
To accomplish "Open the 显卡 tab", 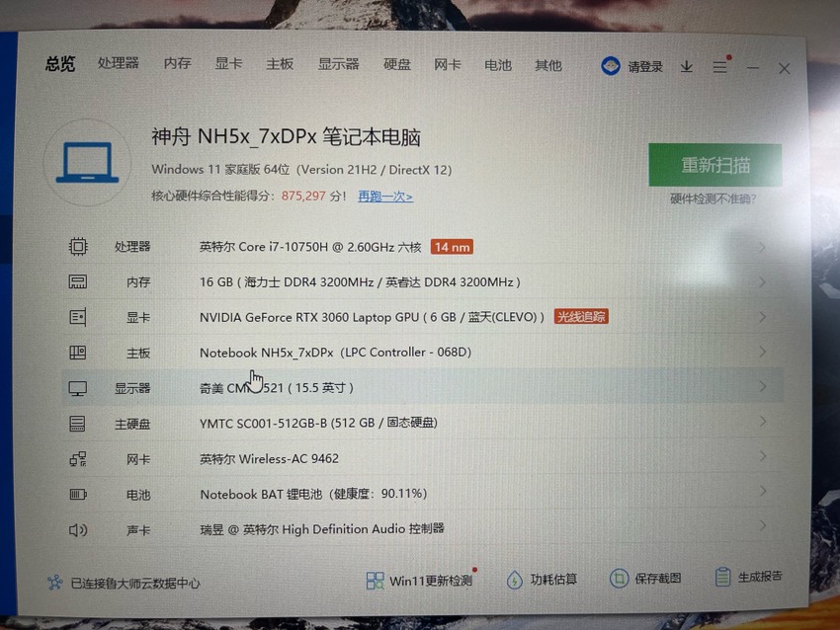I will tap(228, 64).
